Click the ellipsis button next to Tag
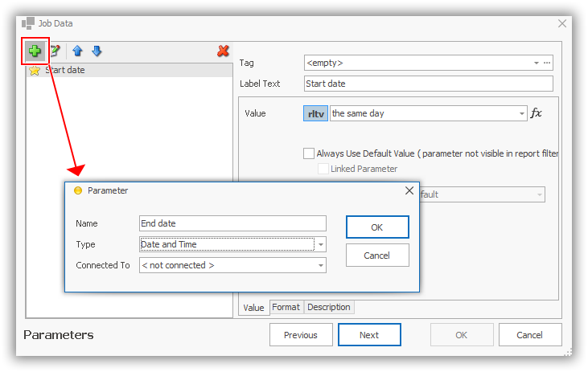 [548, 62]
